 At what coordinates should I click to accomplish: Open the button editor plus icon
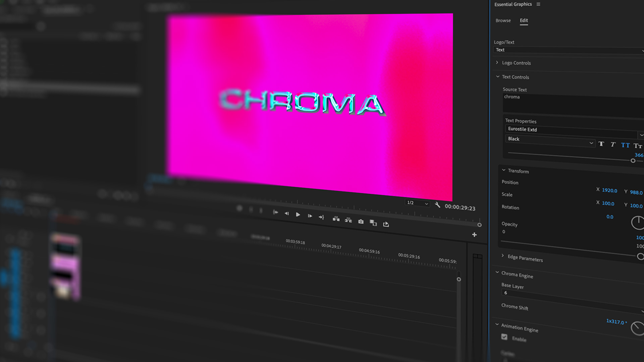click(x=474, y=235)
